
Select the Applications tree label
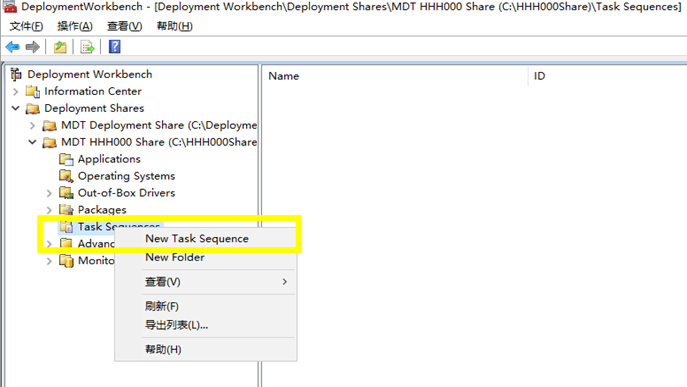point(109,159)
